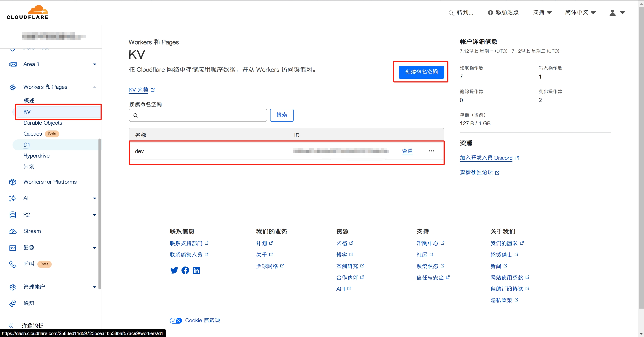Expand the R2 menu arrow
This screenshot has height=337, width=644.
94,215
